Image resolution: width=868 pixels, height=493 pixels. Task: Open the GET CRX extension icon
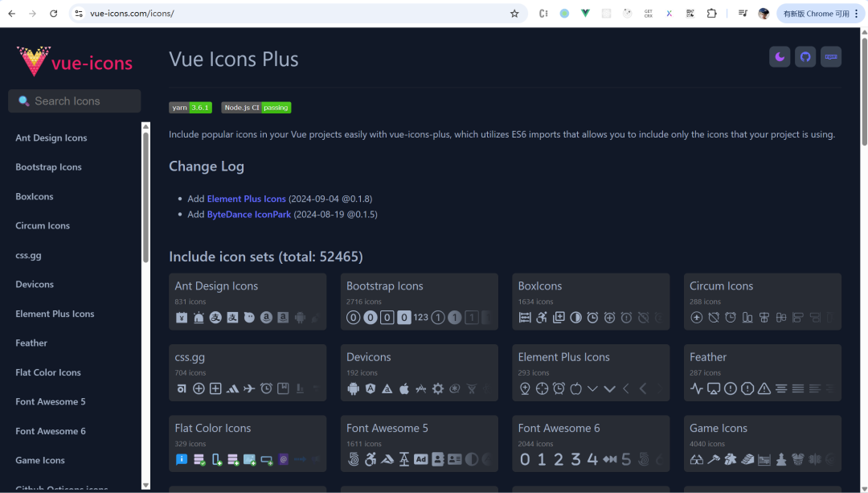point(649,14)
